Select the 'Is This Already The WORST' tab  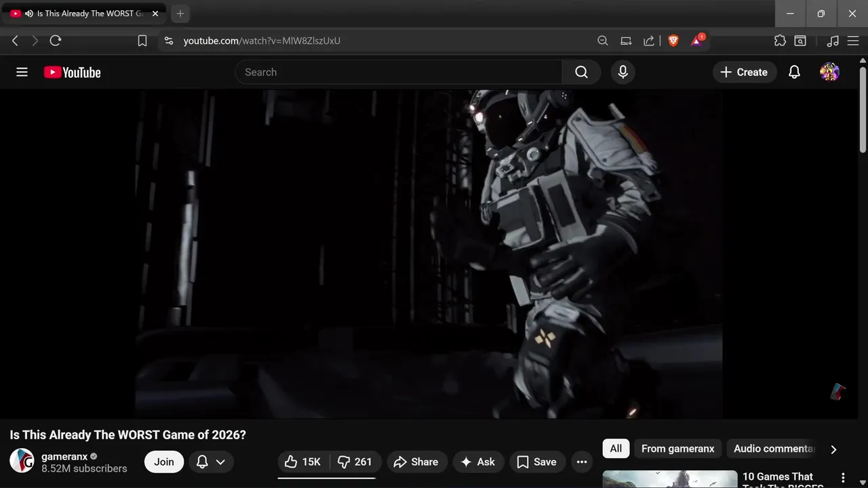click(85, 14)
